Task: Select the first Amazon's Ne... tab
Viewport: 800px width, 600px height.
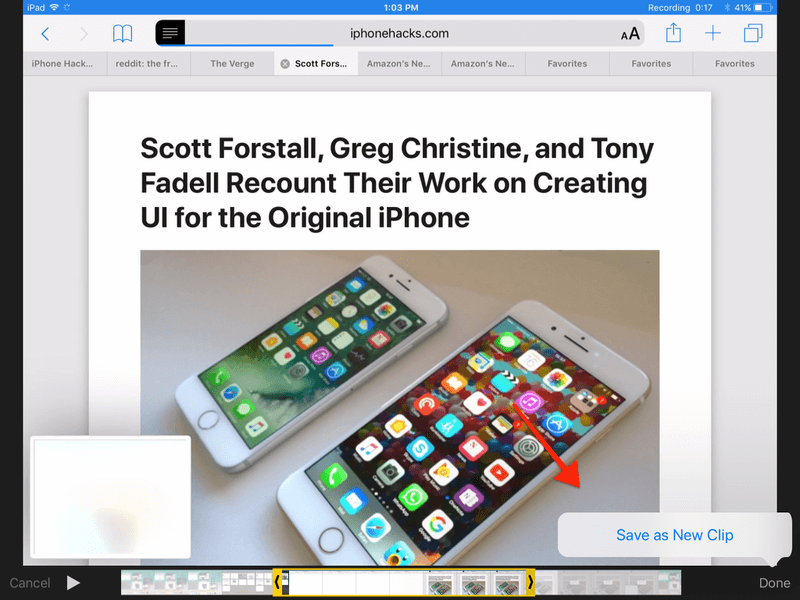Action: point(399,64)
